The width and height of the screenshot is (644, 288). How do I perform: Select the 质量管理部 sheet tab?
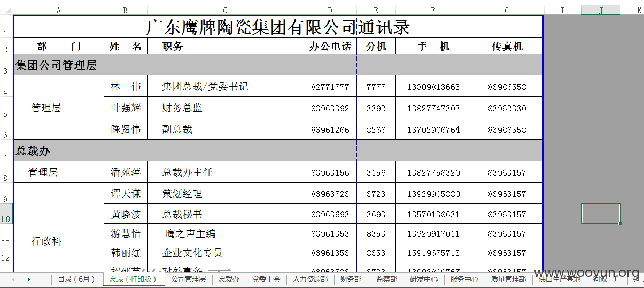(508, 279)
